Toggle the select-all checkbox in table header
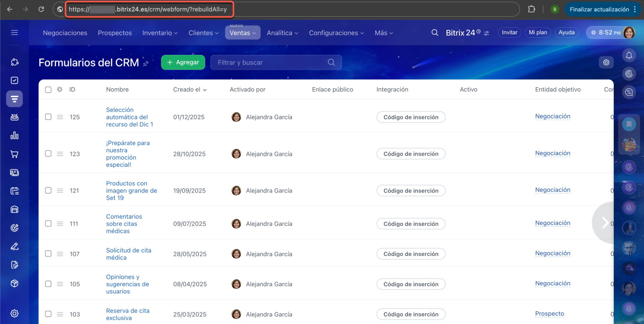This screenshot has width=644, height=324. (48, 90)
